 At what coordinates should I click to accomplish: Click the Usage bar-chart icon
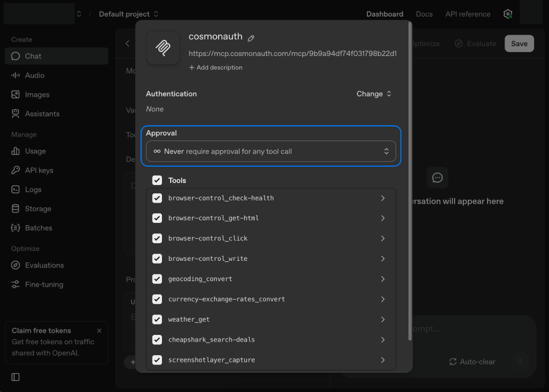point(15,151)
